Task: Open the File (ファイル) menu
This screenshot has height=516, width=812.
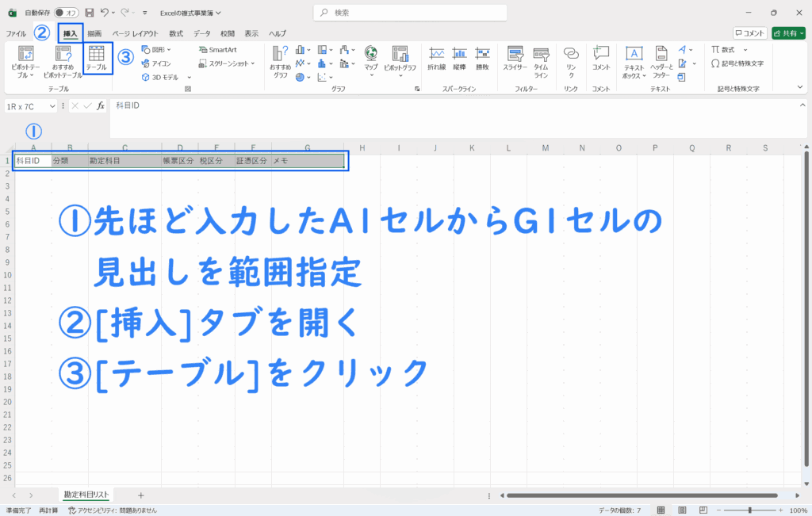Action: click(x=16, y=33)
